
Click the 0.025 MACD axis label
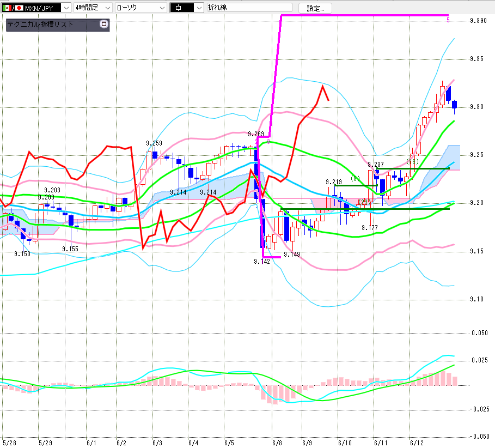click(480, 360)
